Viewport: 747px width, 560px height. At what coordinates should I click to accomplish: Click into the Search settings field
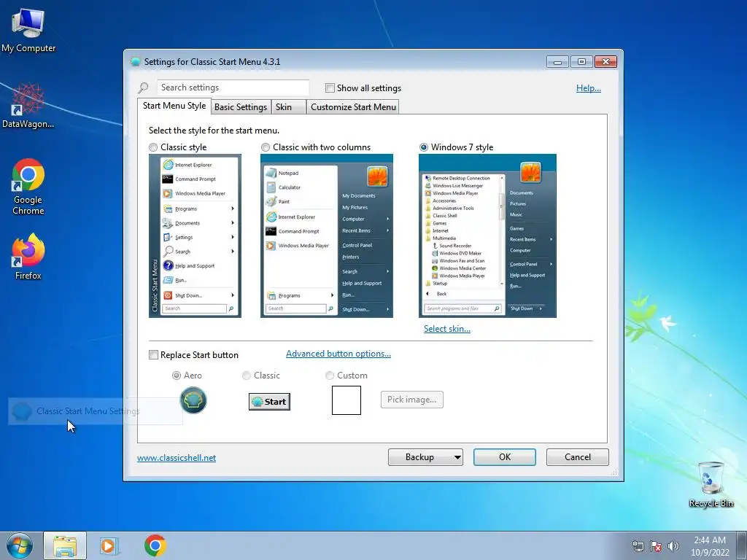tap(233, 87)
